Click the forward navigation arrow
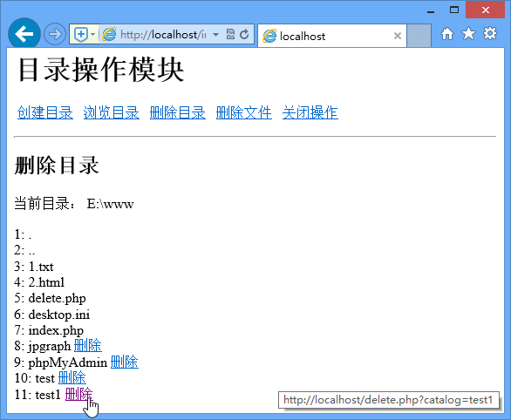Screen dimensions: 511x420 [55, 34]
